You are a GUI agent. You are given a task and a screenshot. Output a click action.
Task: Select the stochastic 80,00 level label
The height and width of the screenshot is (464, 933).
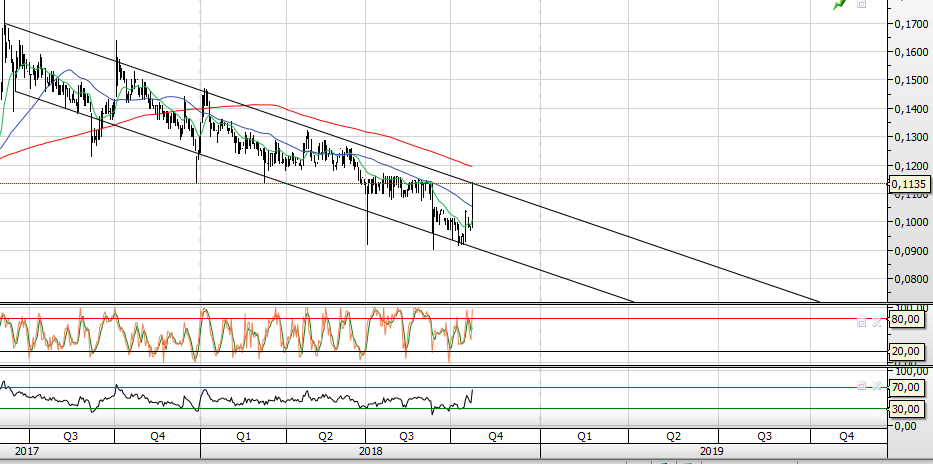point(908,319)
